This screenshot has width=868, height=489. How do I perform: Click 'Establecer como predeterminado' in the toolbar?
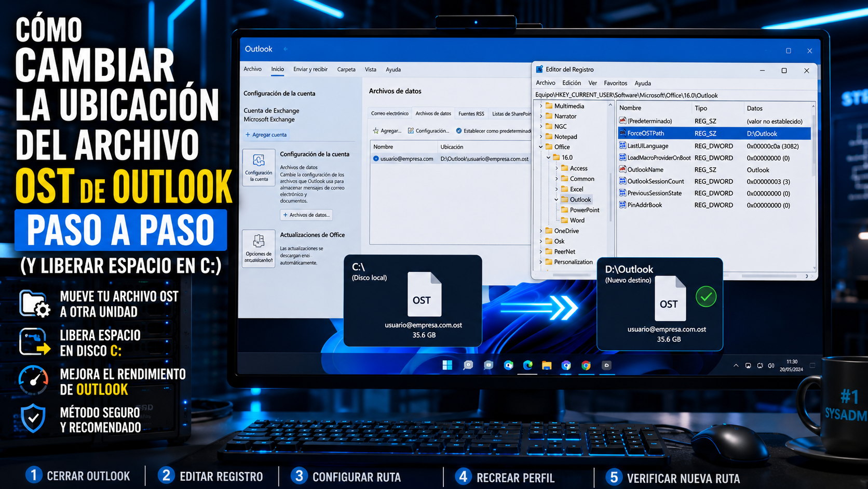click(494, 131)
